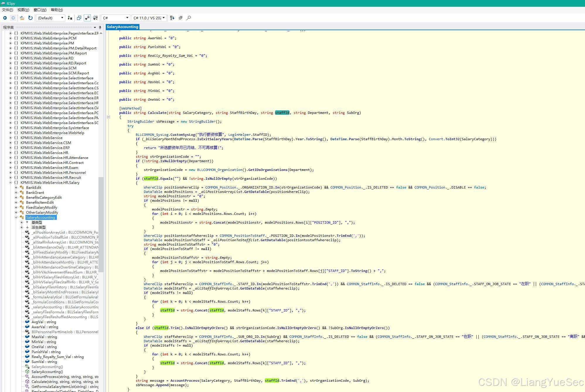Click the Open assembly folder icon
Image resolution: width=585 pixels, height=392 pixels.
pos(22,18)
